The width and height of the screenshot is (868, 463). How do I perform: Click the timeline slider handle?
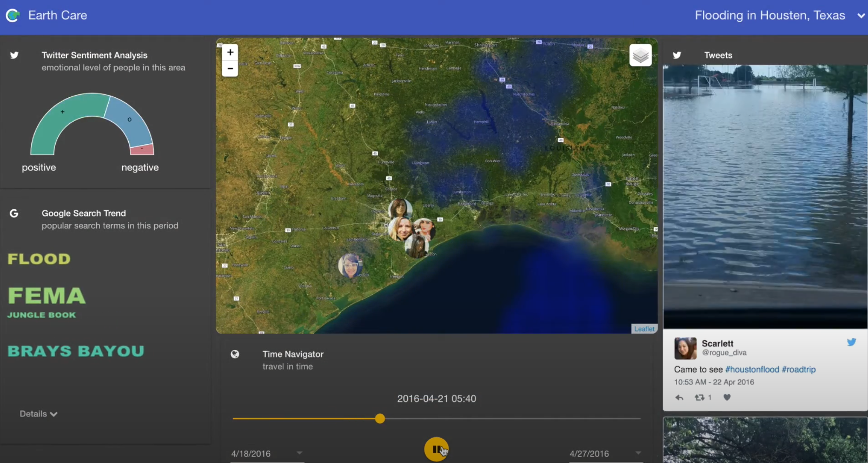(380, 419)
